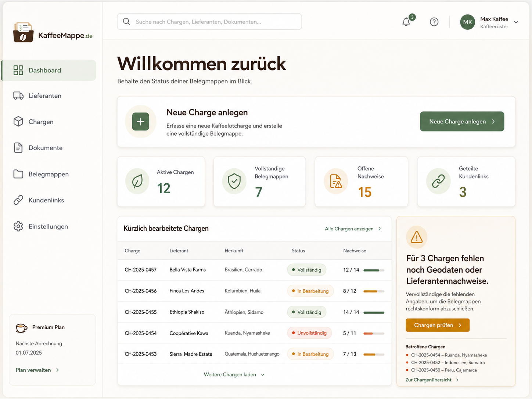This screenshot has height=399, width=532.
Task: Click arrow next to Alle Chargen anzeigen
Action: 380,229
